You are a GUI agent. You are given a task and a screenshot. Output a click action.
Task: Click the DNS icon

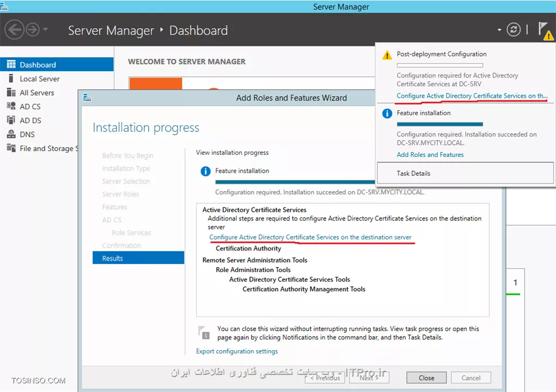pos(11,134)
